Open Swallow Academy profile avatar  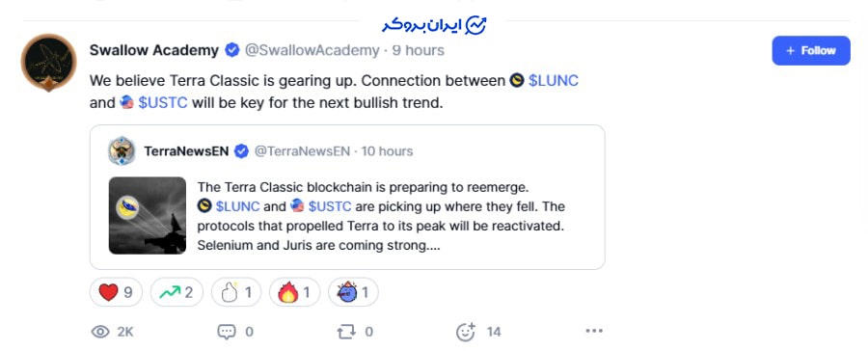pyautogui.click(x=48, y=62)
